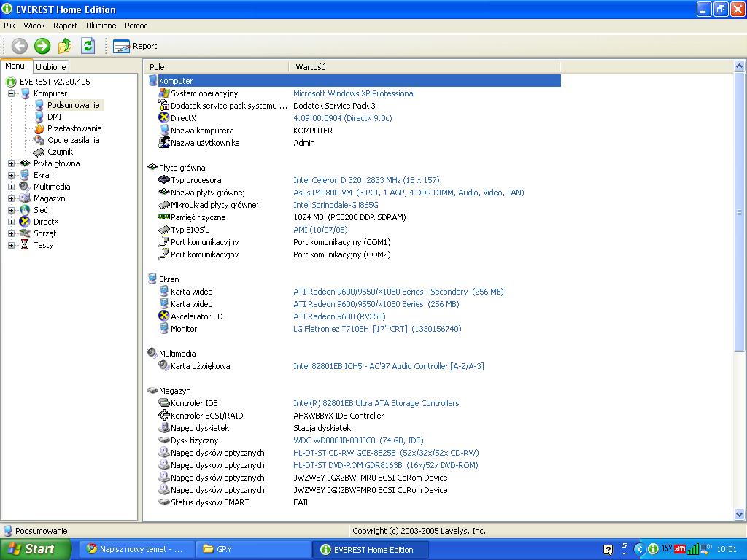Open the Intel Springdale-G i865G link
This screenshot has height=560, width=747.
pyautogui.click(x=336, y=205)
